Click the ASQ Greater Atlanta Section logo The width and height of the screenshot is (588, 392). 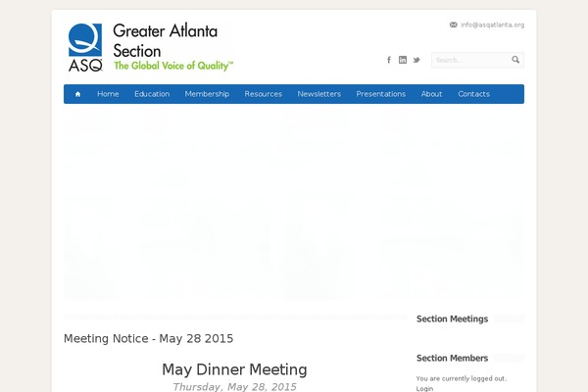tap(151, 47)
